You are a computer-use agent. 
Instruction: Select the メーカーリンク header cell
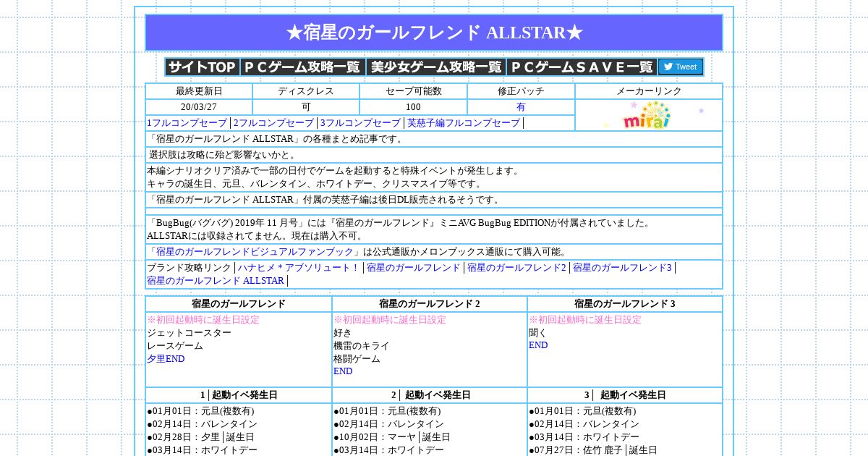click(649, 91)
